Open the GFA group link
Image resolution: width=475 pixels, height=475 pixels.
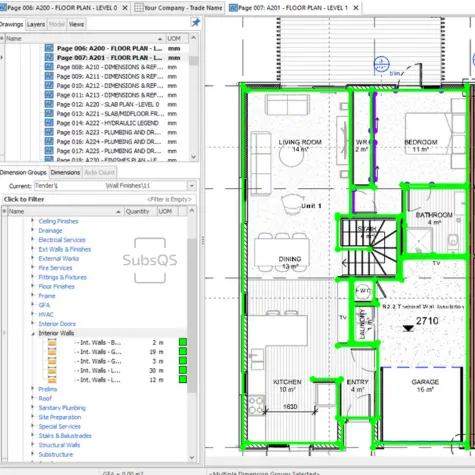click(x=44, y=305)
